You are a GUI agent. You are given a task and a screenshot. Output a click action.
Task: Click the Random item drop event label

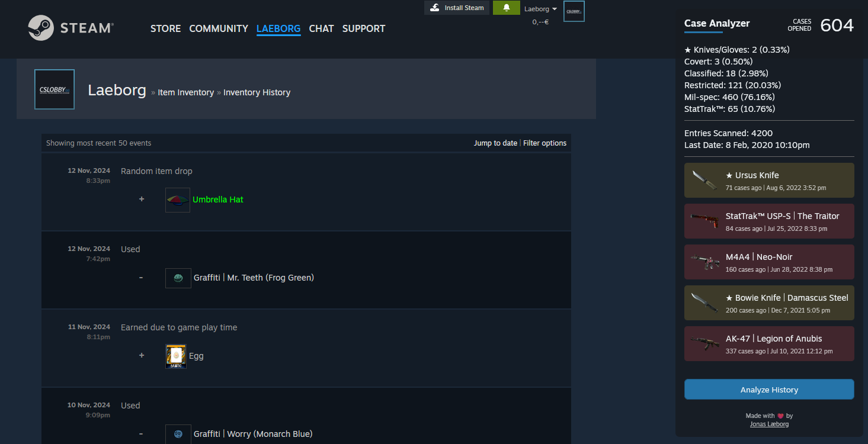[156, 171]
